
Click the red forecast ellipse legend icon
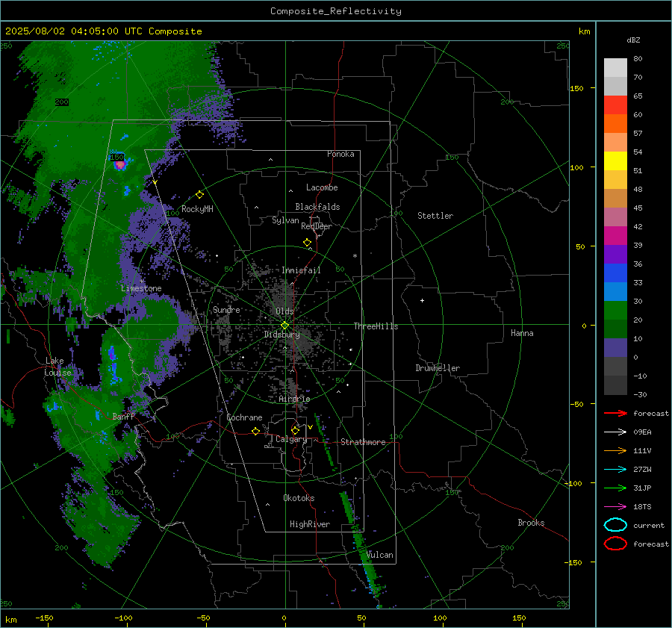pos(615,544)
